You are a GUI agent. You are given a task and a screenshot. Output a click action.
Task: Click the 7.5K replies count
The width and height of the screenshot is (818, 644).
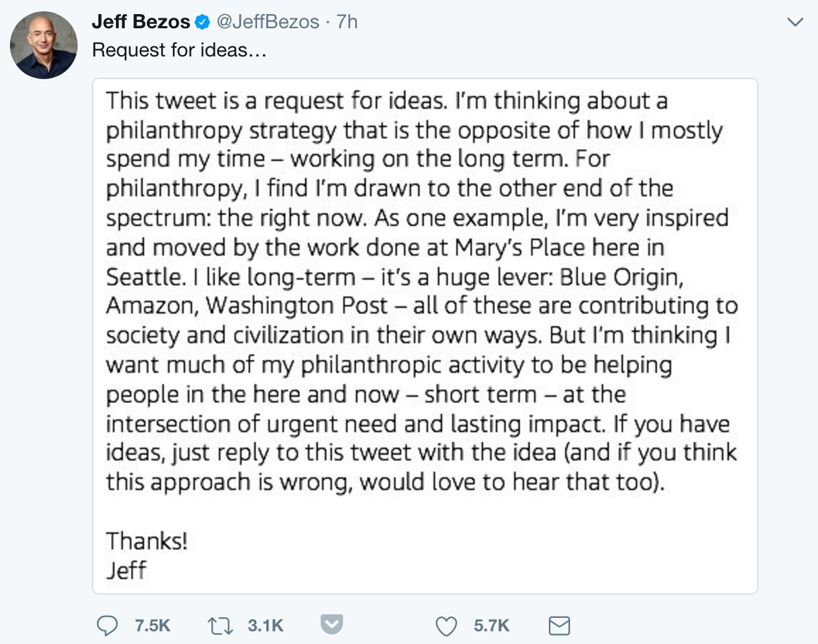[x=152, y=625]
